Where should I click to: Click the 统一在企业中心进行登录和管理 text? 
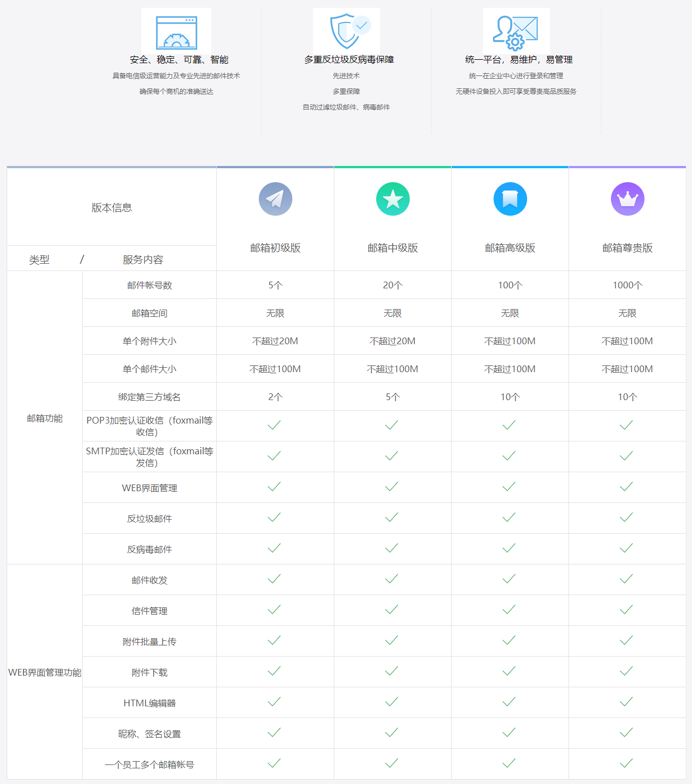516,76
